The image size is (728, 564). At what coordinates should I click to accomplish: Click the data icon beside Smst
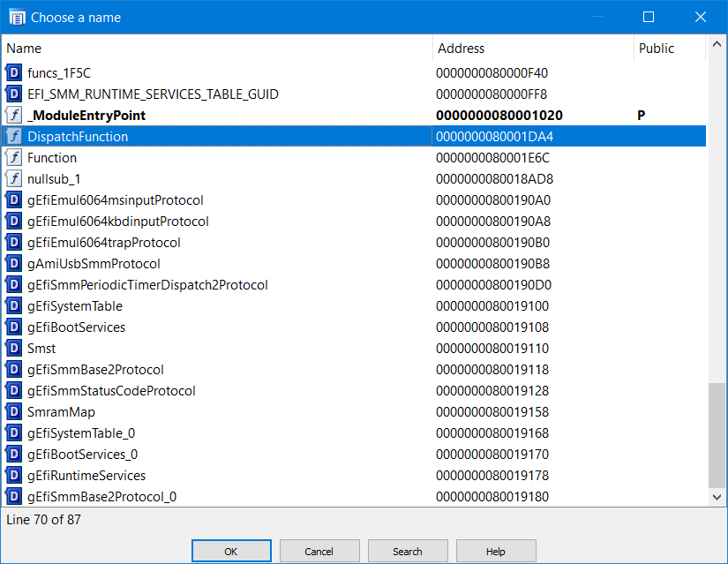pyautogui.click(x=14, y=348)
